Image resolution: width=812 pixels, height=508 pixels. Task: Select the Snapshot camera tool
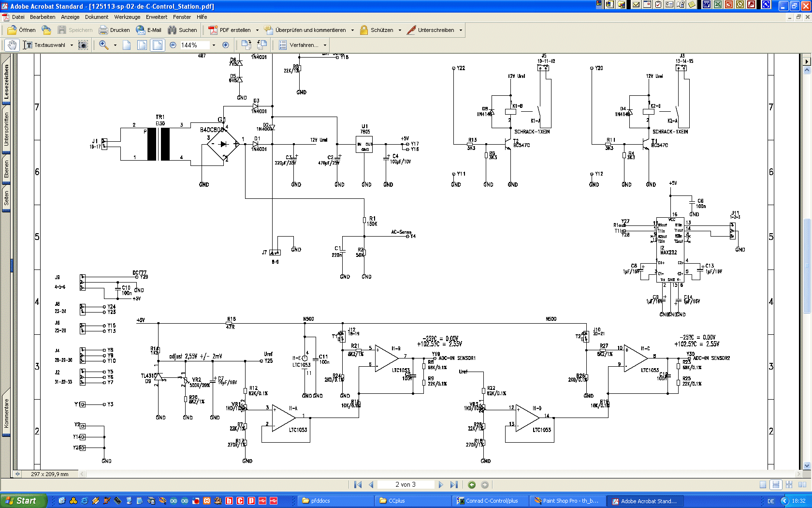pyautogui.click(x=83, y=45)
